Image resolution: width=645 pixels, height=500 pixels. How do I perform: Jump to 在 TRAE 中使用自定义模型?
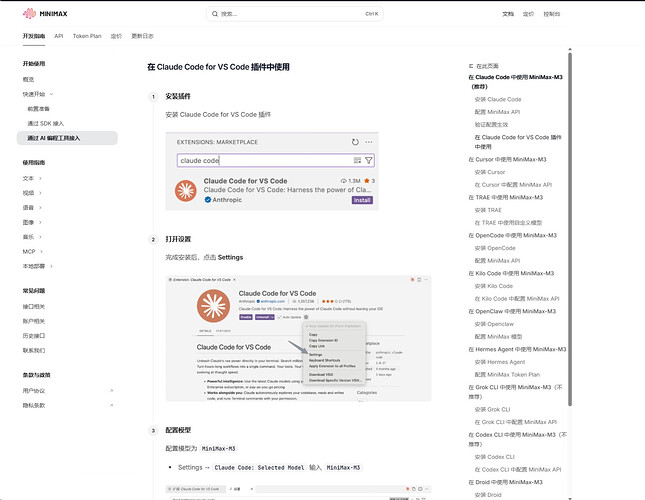coord(508,223)
